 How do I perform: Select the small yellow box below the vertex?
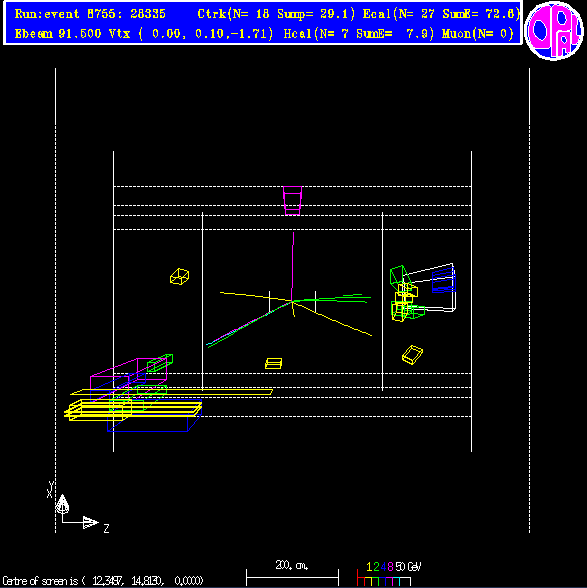[273, 363]
